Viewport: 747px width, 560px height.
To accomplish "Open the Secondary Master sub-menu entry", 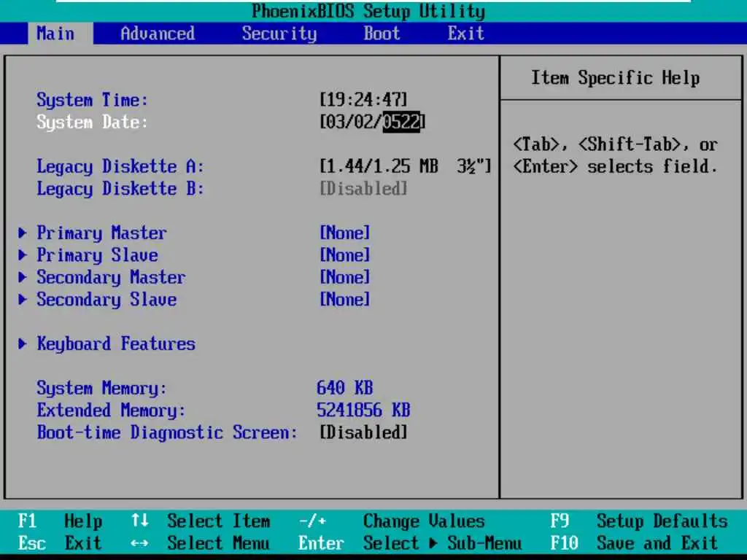I will [111, 278].
